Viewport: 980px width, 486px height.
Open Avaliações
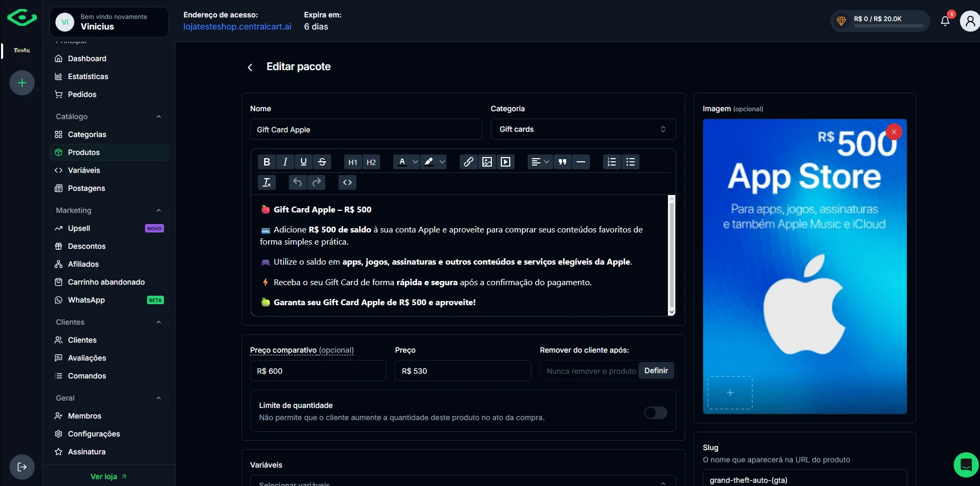coord(109,358)
